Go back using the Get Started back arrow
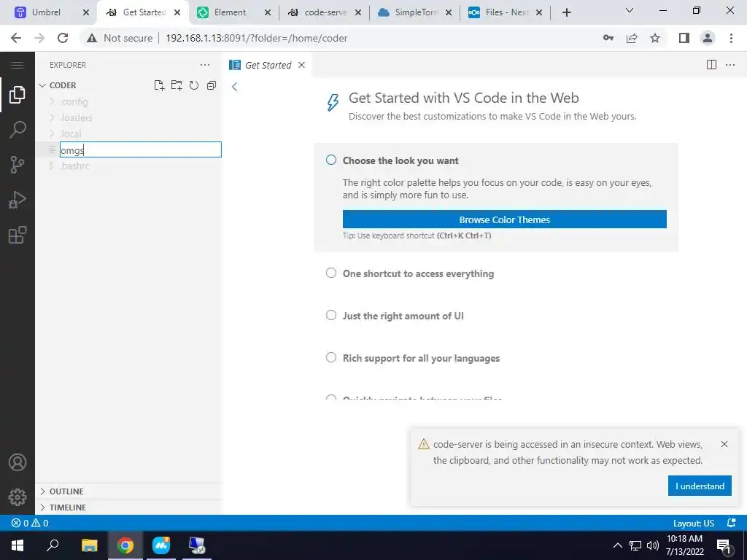 point(234,86)
